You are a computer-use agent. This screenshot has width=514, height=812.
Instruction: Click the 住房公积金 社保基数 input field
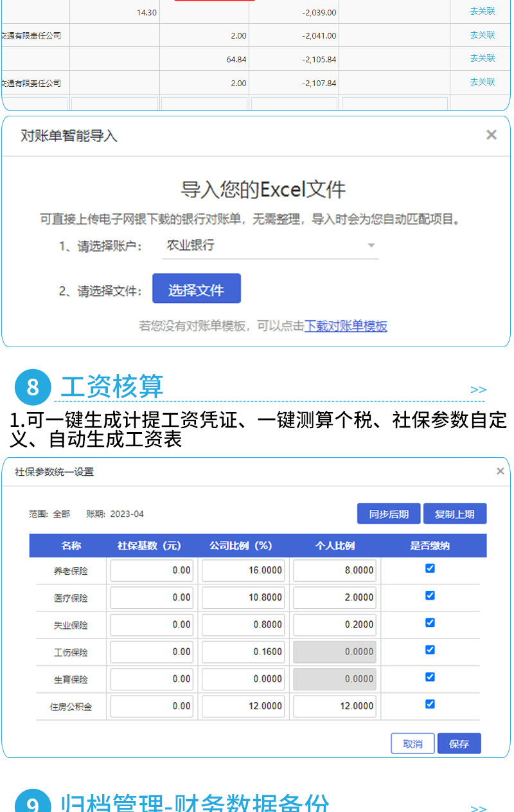[152, 706]
